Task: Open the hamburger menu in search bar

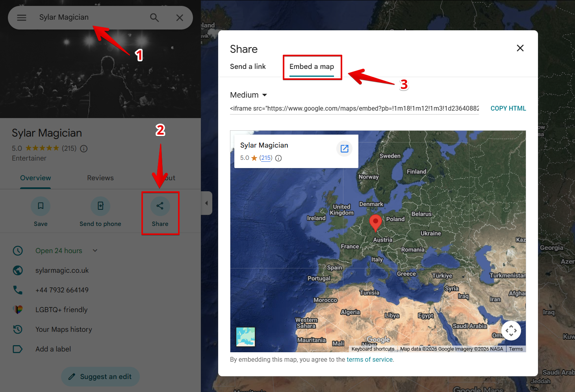Action: [x=22, y=18]
